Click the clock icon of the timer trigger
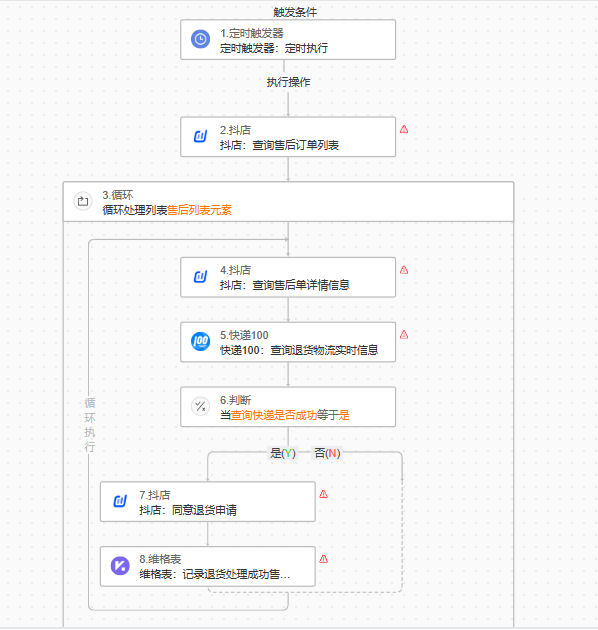The image size is (598, 630). coord(200,39)
